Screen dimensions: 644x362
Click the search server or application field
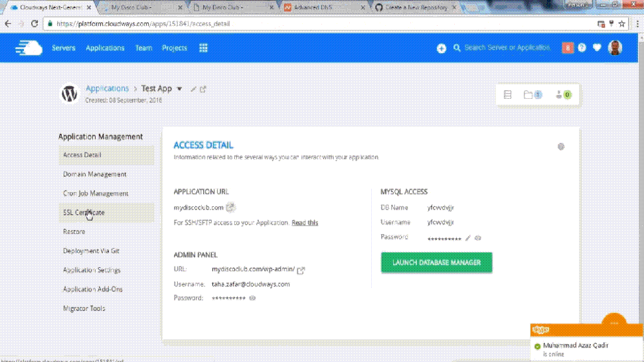pos(507,48)
